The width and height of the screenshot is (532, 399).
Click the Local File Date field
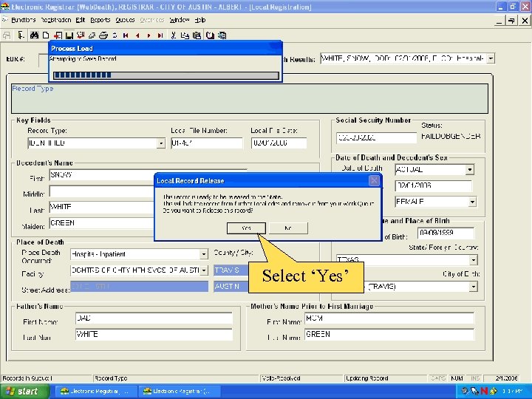[279, 143]
